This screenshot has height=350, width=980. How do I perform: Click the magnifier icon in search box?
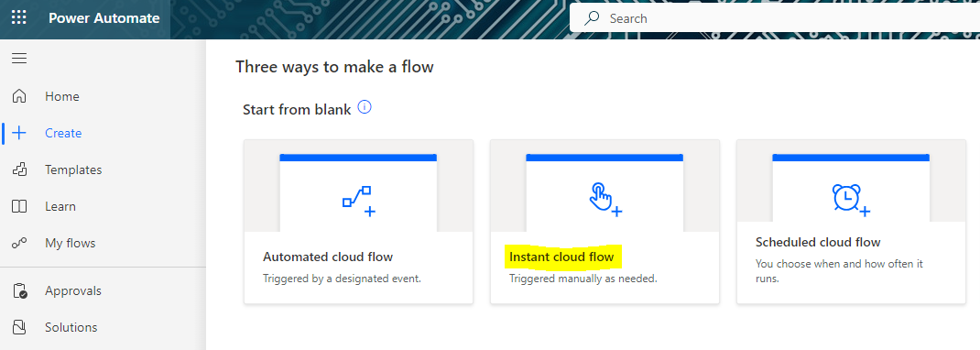(592, 18)
